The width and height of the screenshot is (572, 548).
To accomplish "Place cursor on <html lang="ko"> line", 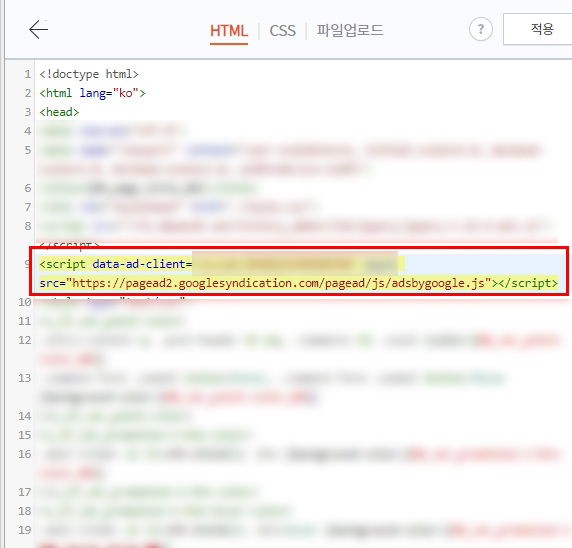I will coord(92,93).
